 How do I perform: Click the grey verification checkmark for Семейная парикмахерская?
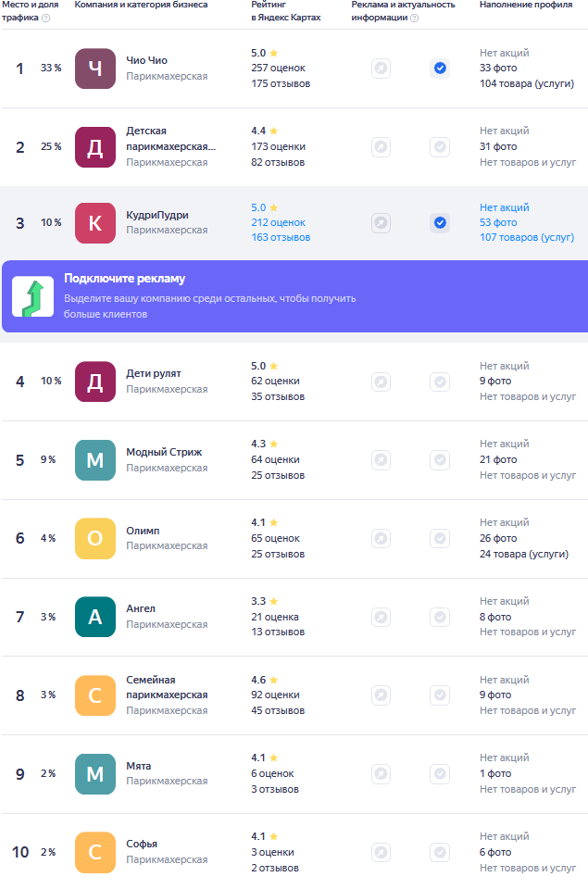(x=440, y=695)
